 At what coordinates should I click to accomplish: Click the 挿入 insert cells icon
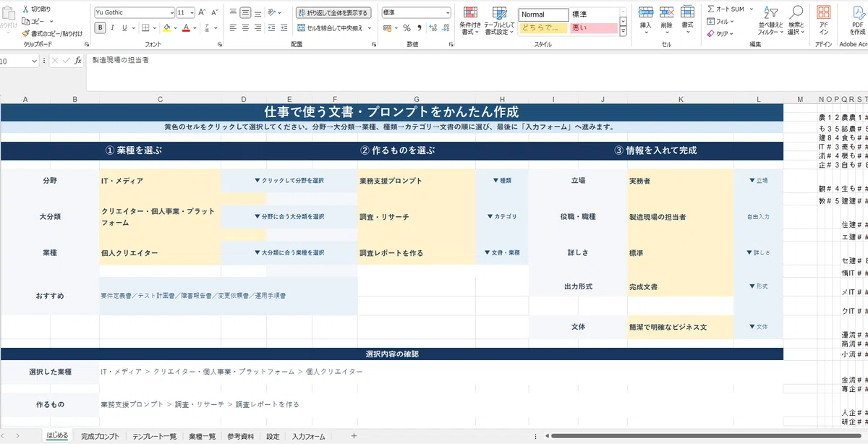646,12
